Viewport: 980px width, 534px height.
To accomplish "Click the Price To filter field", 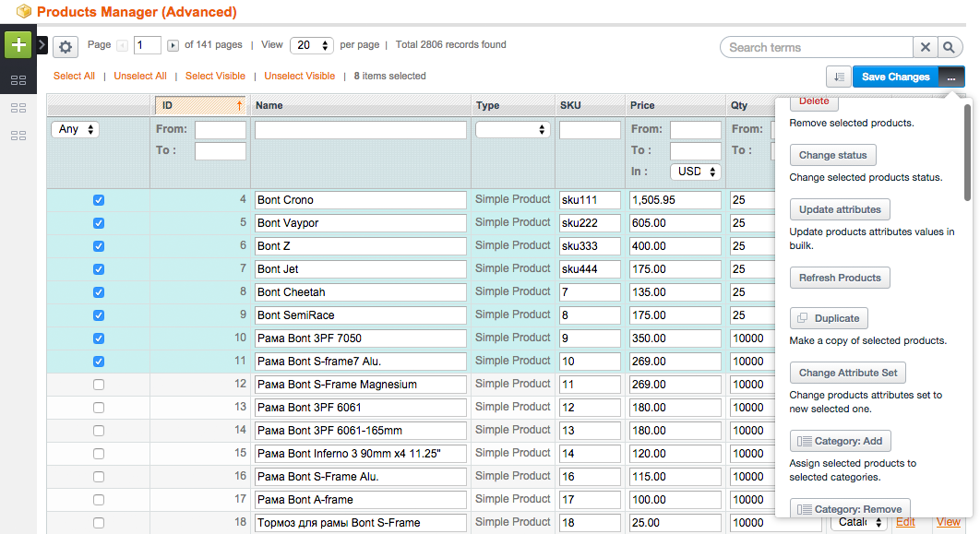I will [696, 150].
